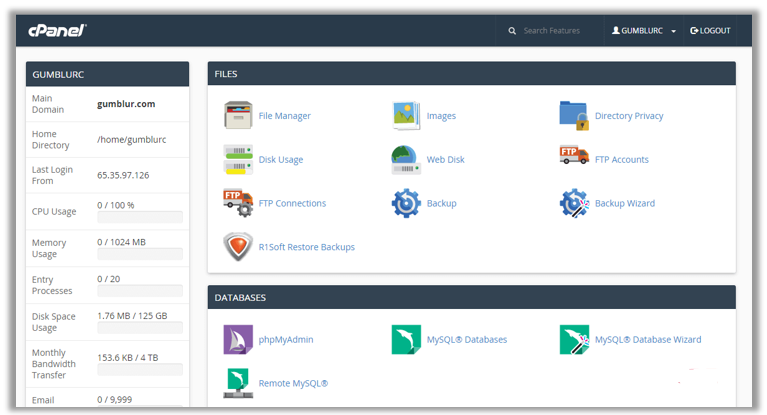Viewport: 767px width, 415px height.
Task: Click the MySQL Databases dolphin icon
Action: tap(406, 340)
